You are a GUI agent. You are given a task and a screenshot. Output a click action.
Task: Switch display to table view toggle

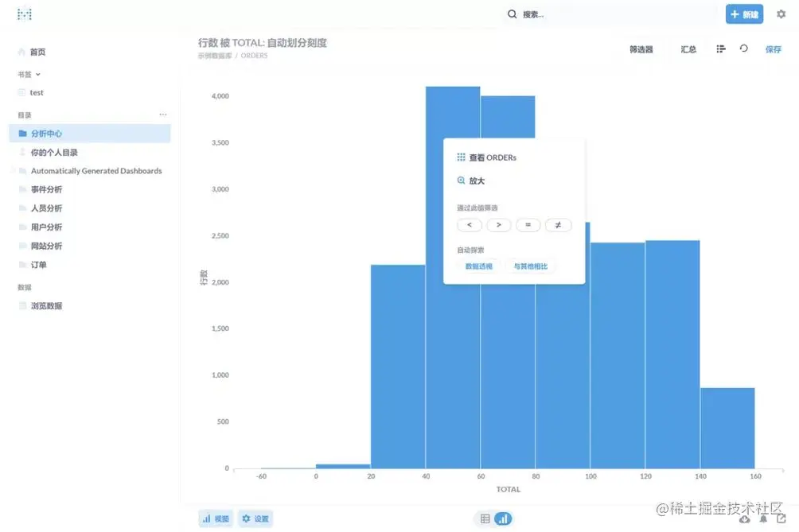483,517
